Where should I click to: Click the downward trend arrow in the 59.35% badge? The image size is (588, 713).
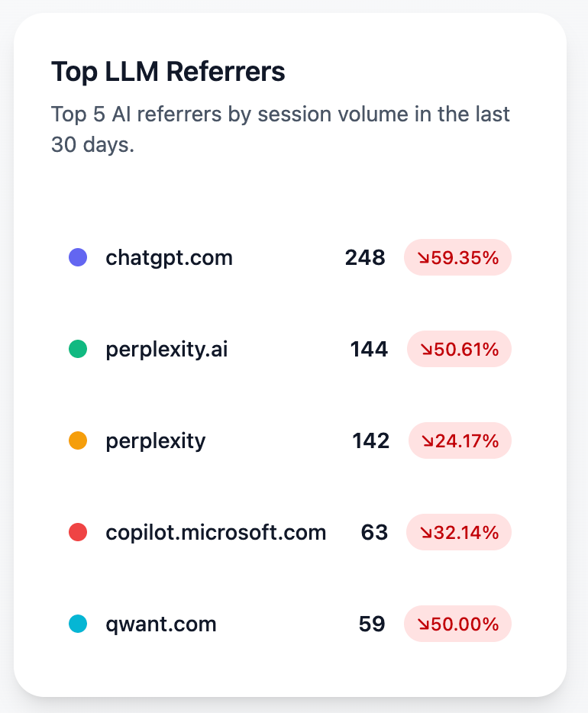(x=423, y=258)
